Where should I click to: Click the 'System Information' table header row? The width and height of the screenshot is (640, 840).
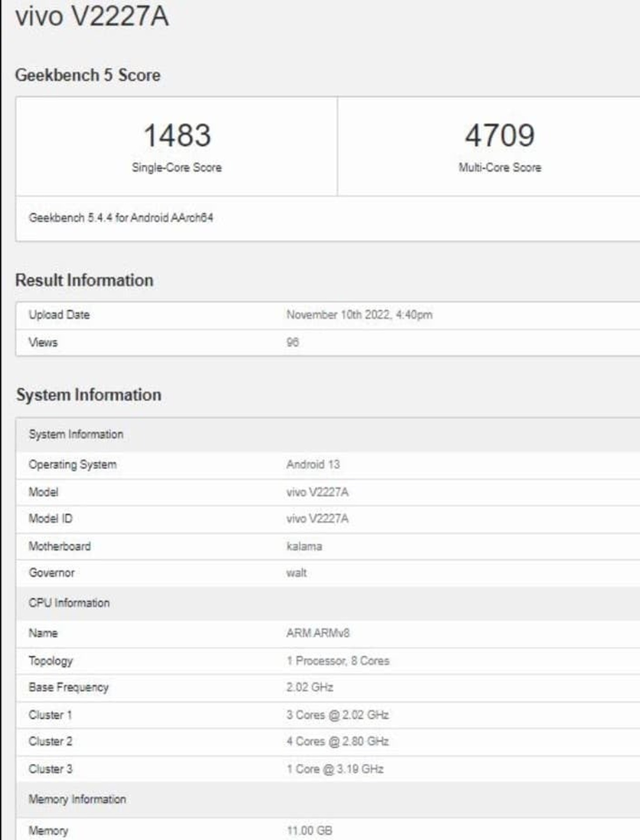click(x=328, y=434)
